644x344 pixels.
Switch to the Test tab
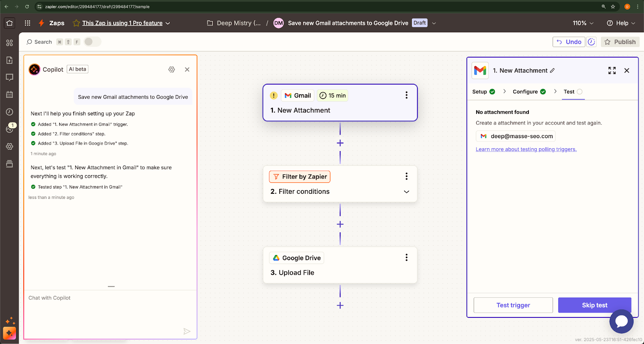(x=573, y=92)
